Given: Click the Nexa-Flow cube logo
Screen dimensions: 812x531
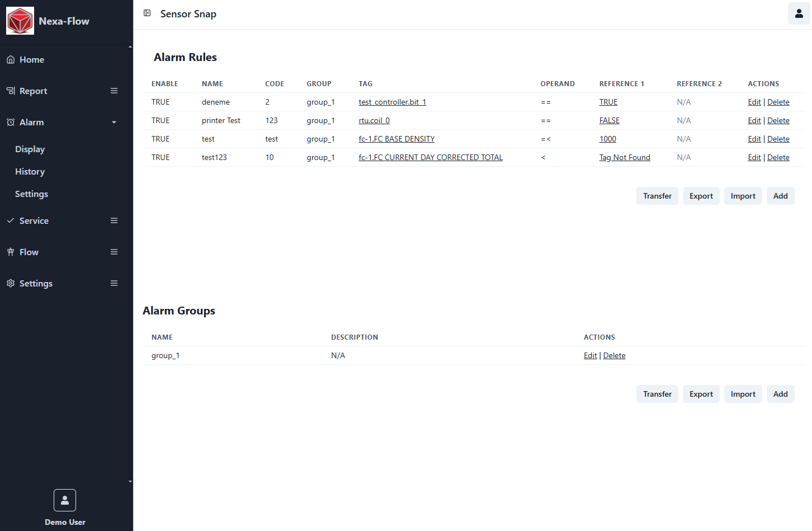Looking at the screenshot, I should pyautogui.click(x=20, y=21).
